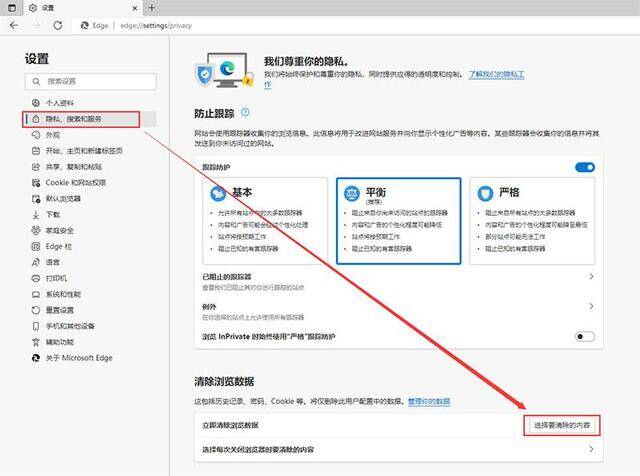Expand 已阻止的跟踪器 chevron
This screenshot has height=476, width=640.
coord(591,276)
